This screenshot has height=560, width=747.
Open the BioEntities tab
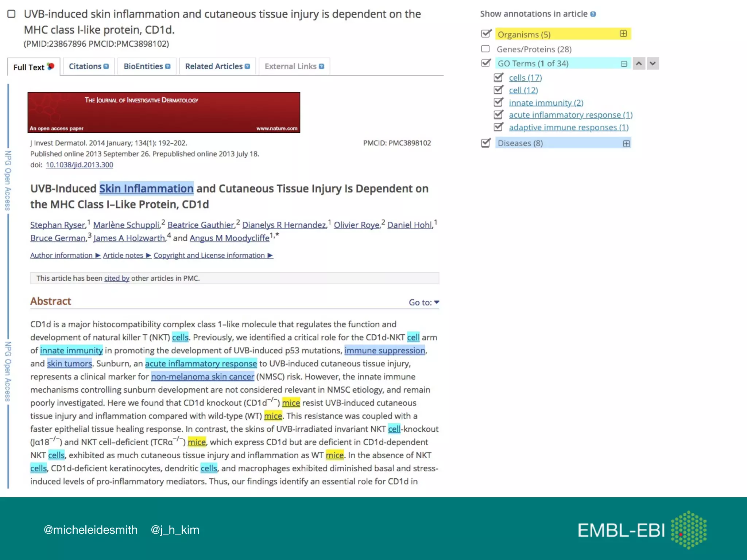pos(143,67)
